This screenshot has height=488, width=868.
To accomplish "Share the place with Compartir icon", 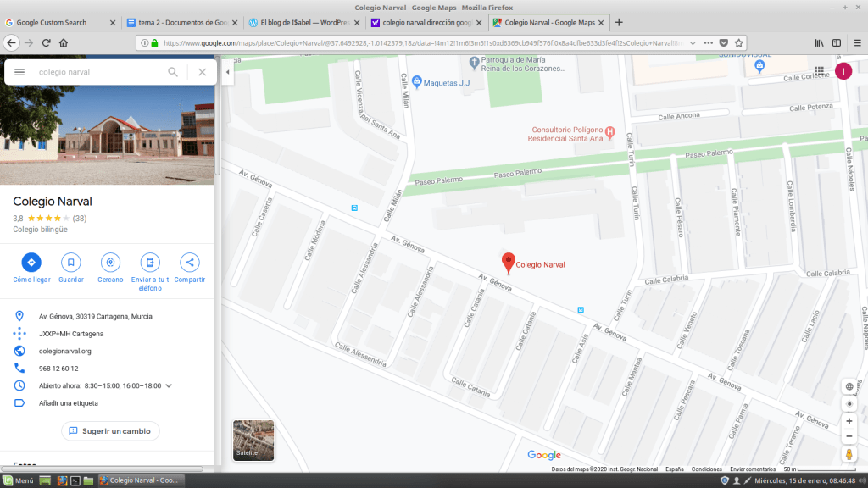I will click(190, 262).
